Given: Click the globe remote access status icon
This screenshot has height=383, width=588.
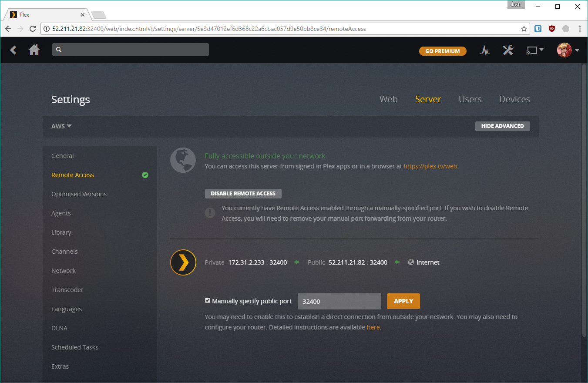Looking at the screenshot, I should click(183, 160).
